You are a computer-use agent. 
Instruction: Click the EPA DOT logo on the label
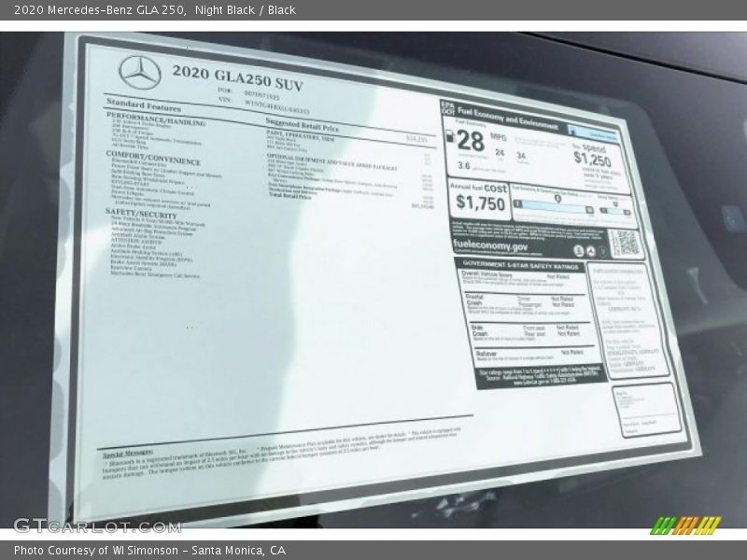[x=448, y=108]
